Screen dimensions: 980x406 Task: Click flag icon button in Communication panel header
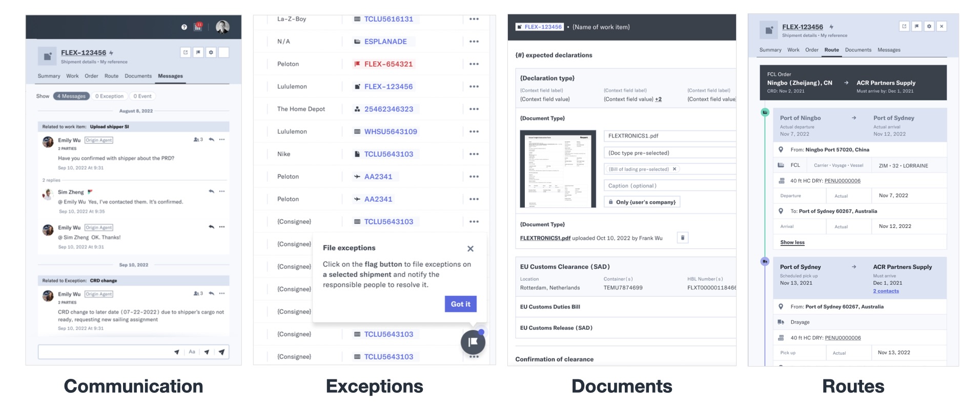(x=198, y=52)
